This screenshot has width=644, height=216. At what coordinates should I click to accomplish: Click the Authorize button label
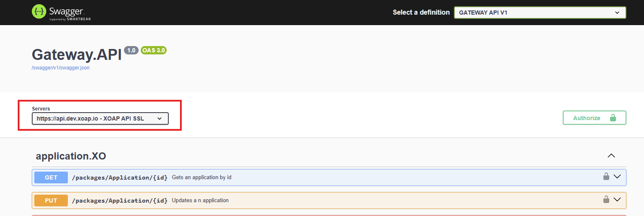[587, 118]
